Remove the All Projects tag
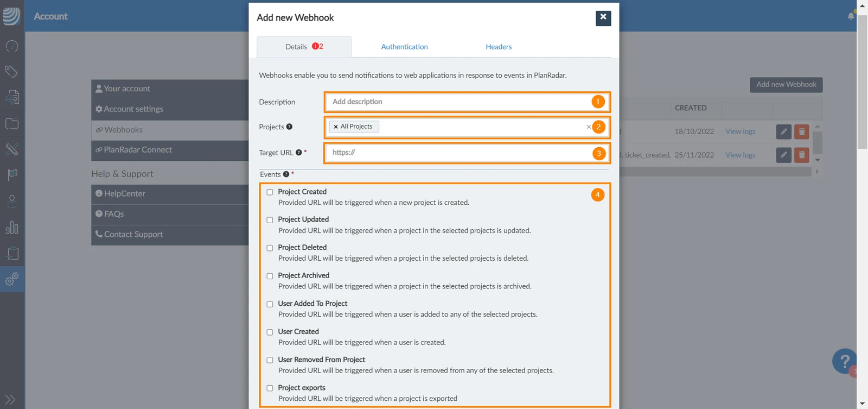 336,127
